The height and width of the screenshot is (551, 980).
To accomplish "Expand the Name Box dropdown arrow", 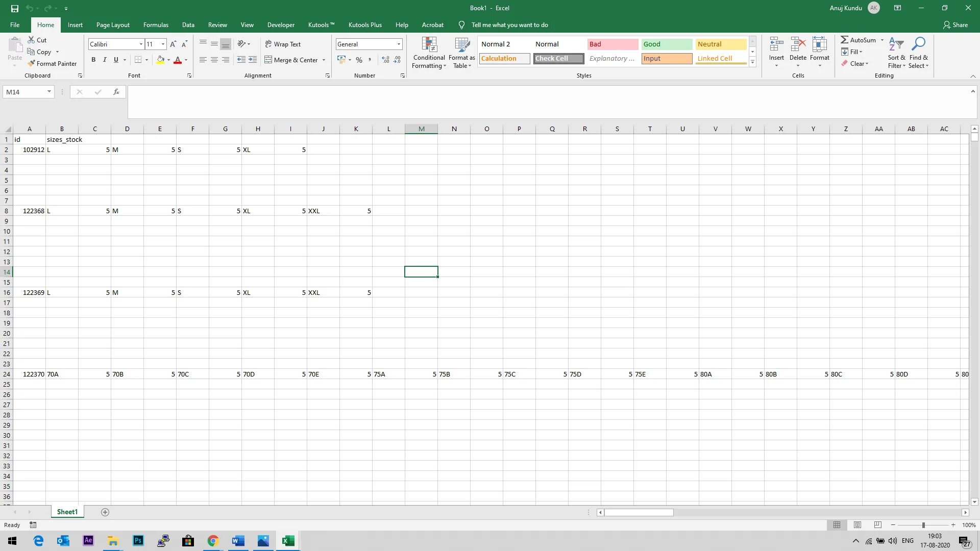I will [x=49, y=92].
